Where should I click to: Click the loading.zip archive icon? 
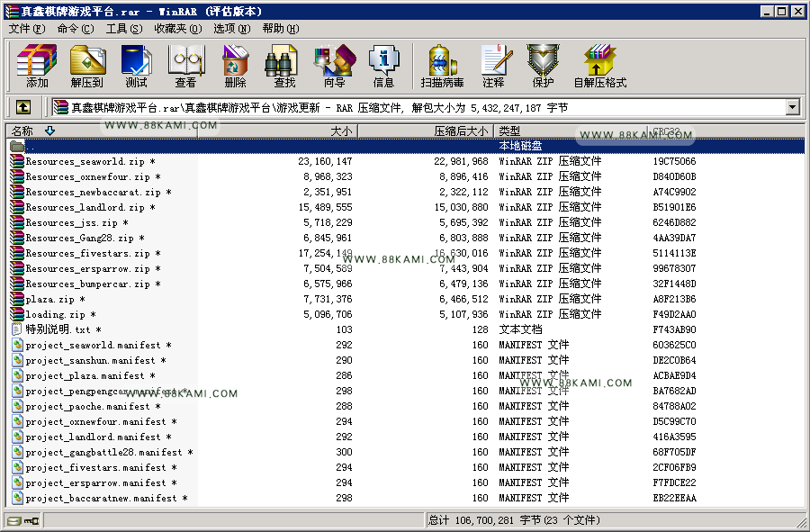coord(17,314)
